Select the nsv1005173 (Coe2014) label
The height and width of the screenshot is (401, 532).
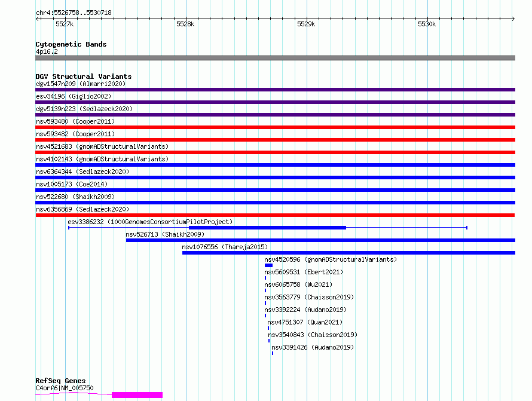(x=72, y=184)
